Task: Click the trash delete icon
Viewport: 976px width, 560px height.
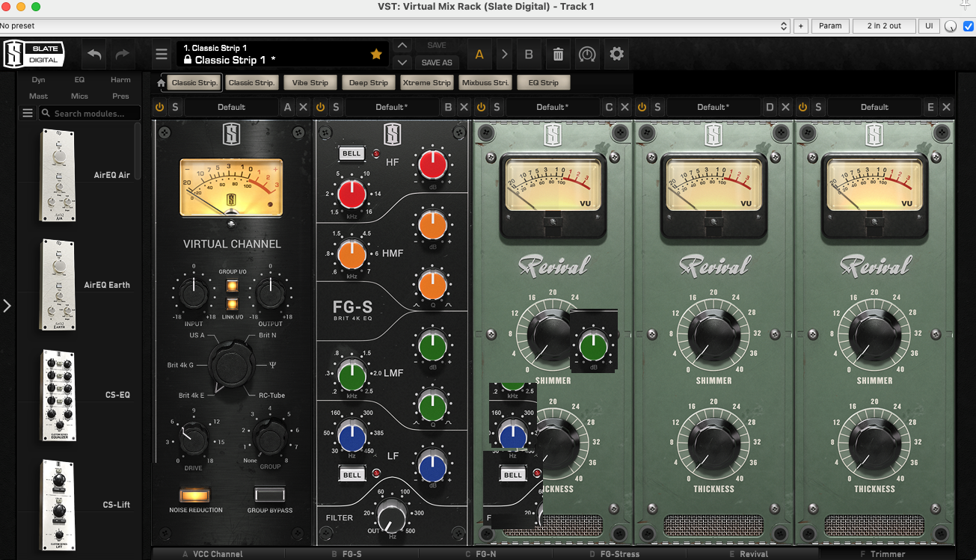Action: click(x=558, y=55)
